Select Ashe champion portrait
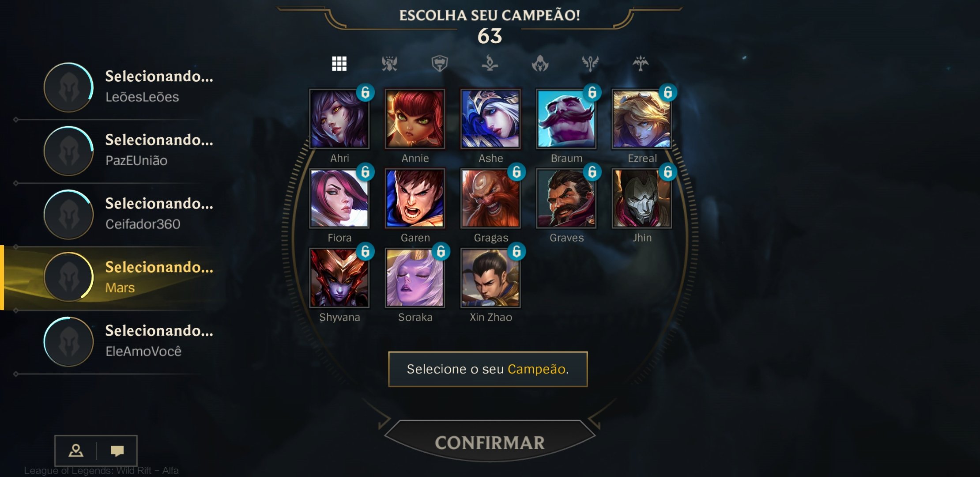The image size is (980, 477). [x=490, y=119]
